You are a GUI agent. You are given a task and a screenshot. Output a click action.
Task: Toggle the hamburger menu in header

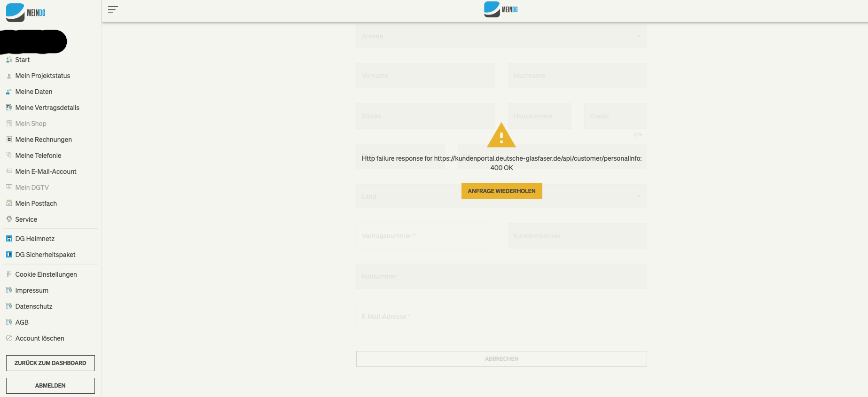coord(113,9)
